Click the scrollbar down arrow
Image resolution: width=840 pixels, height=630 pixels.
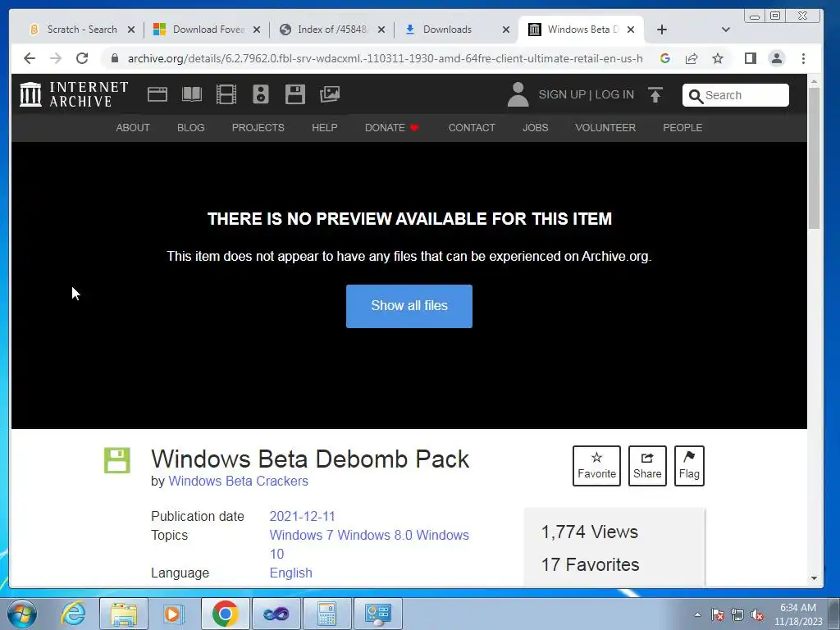(x=814, y=578)
